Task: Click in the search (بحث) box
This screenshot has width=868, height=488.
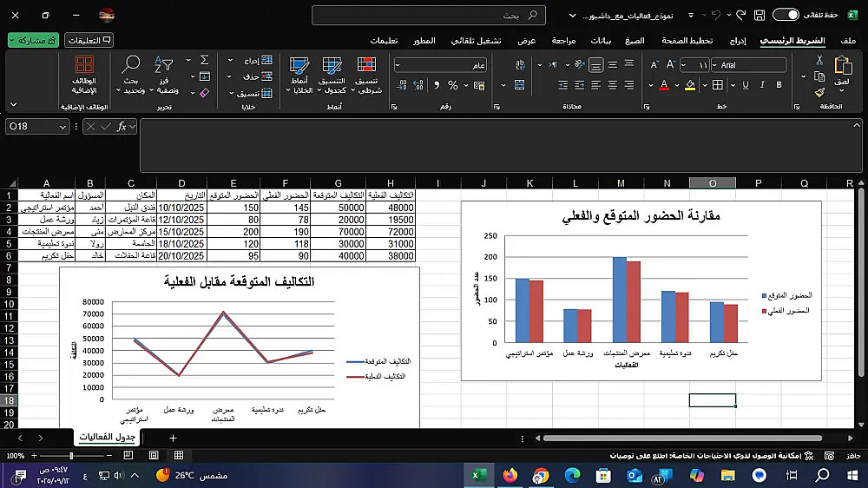Action: tap(429, 16)
